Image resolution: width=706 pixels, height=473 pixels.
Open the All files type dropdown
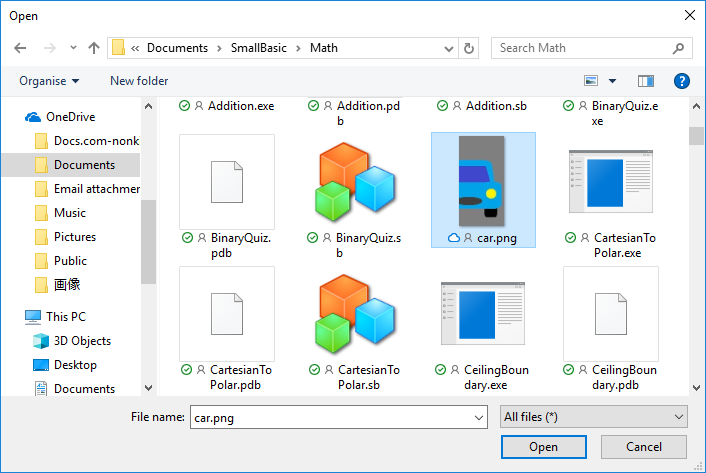coord(593,417)
